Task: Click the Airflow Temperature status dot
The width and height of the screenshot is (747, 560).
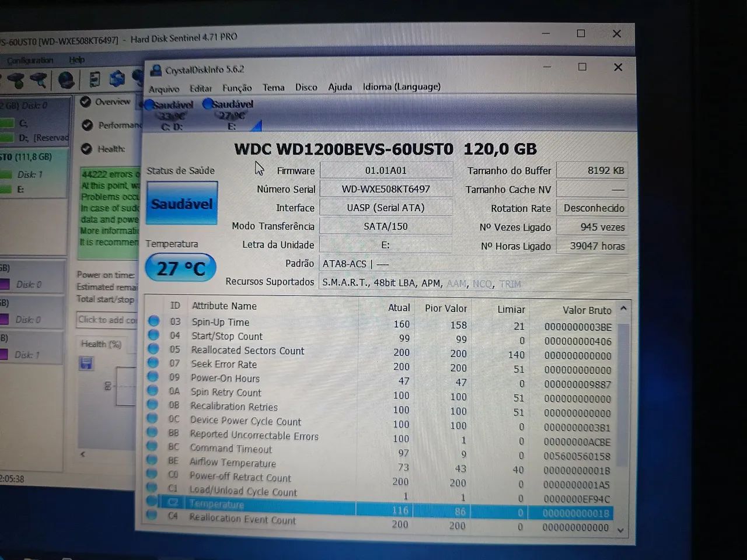Action: point(152,460)
